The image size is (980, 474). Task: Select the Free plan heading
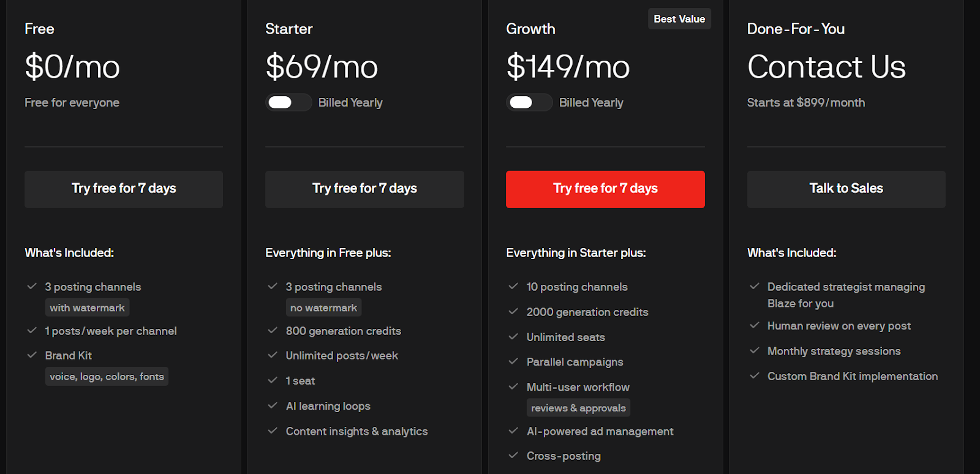[39, 28]
